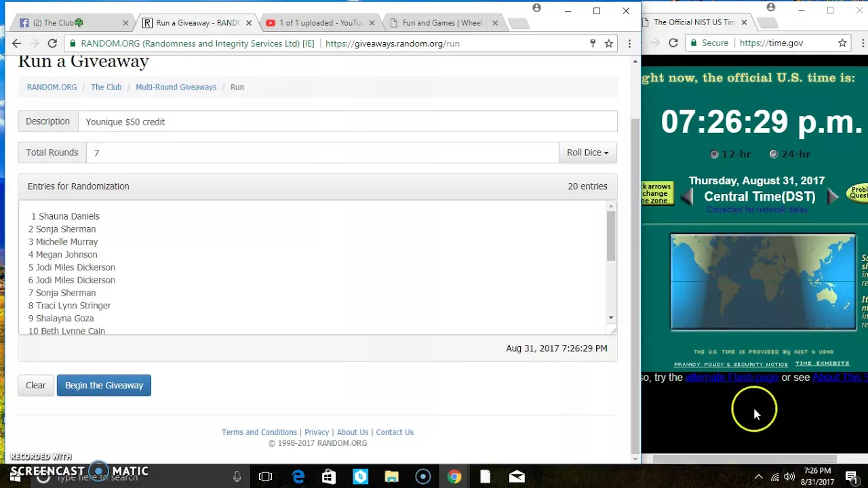868x488 pixels.
Task: Click 'Begin the Giveaway' button
Action: click(x=104, y=385)
